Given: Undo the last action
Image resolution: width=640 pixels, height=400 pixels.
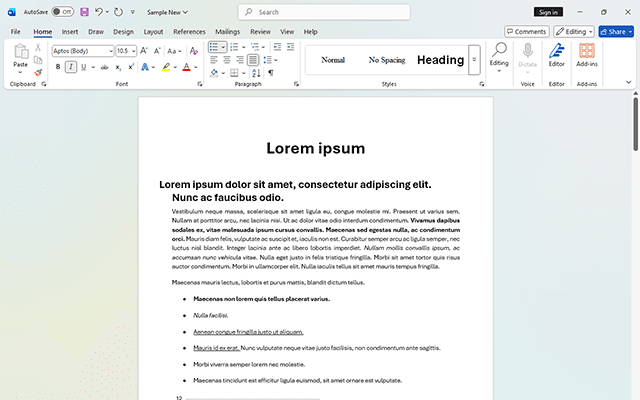Looking at the screenshot, I should (x=98, y=12).
